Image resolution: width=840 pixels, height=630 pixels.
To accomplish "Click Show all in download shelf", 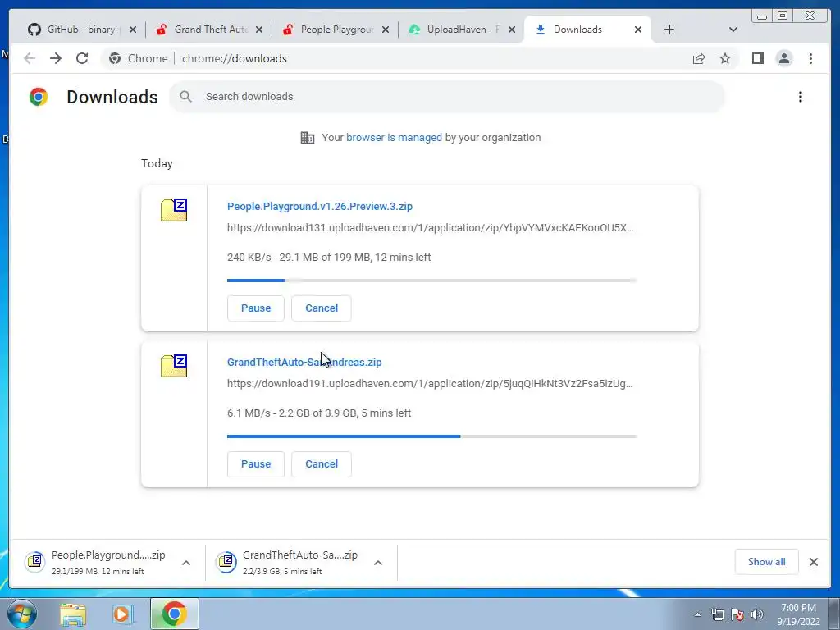I will (x=767, y=562).
